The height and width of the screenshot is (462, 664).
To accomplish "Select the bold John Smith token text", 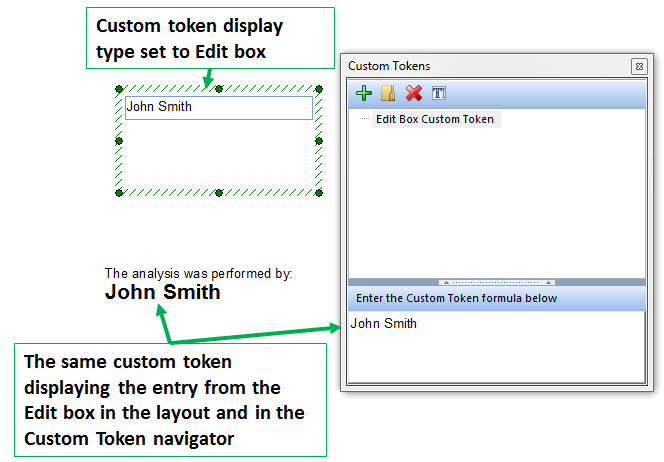I will pyautogui.click(x=163, y=292).
